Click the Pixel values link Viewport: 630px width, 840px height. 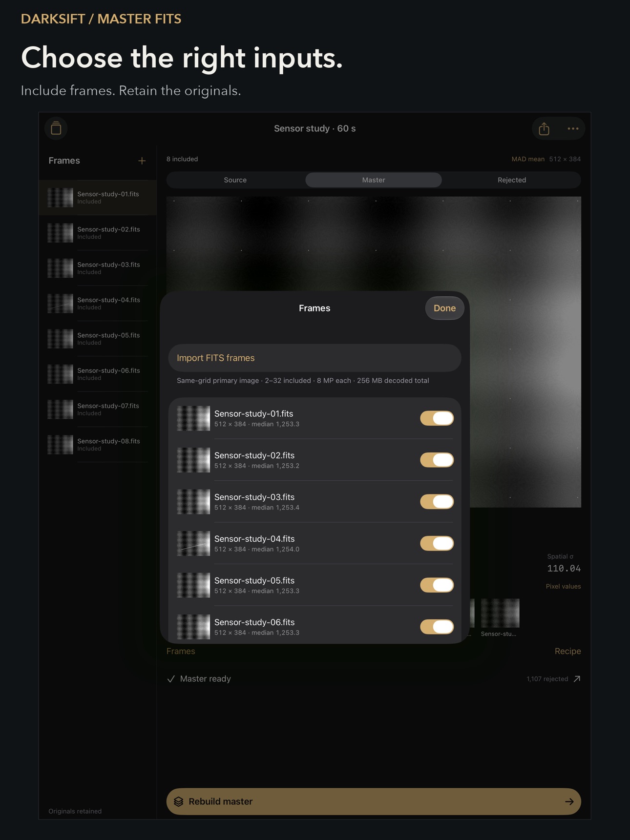point(563,586)
